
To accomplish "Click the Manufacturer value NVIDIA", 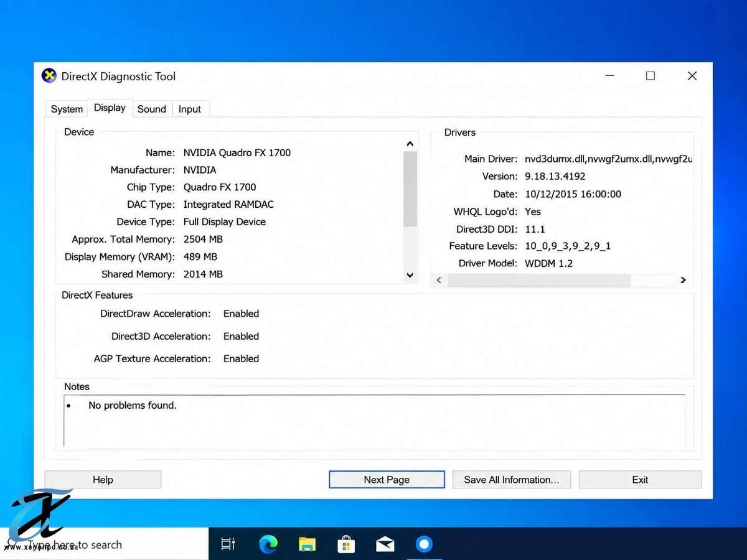I will coord(200,170).
